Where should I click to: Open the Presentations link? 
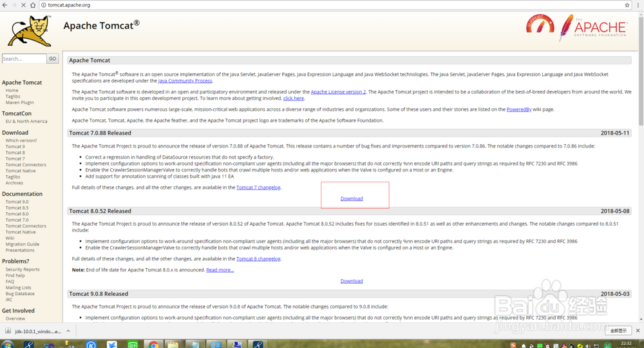point(20,251)
